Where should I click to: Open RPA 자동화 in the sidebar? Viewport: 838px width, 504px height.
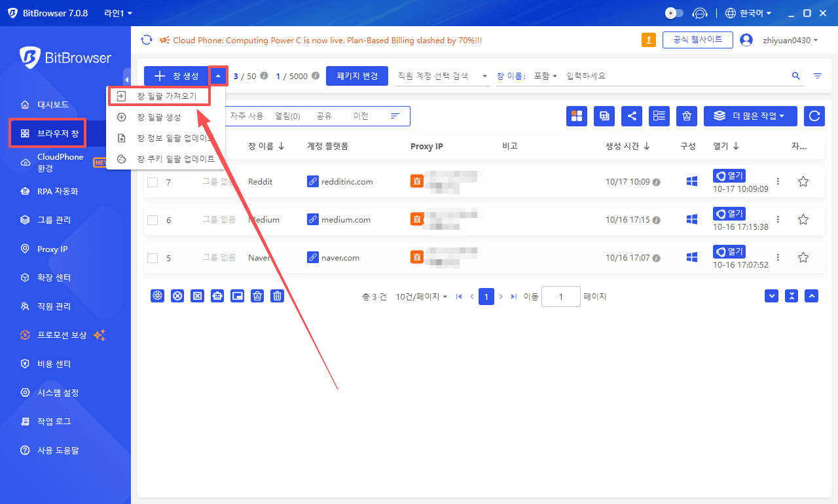pos(58,191)
